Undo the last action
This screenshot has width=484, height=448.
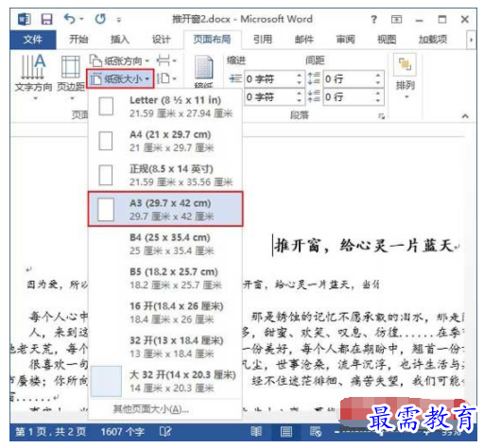coord(70,19)
